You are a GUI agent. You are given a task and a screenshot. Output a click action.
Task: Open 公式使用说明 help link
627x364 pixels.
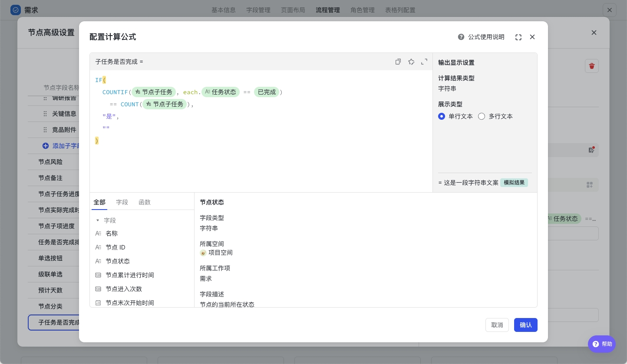pos(486,37)
